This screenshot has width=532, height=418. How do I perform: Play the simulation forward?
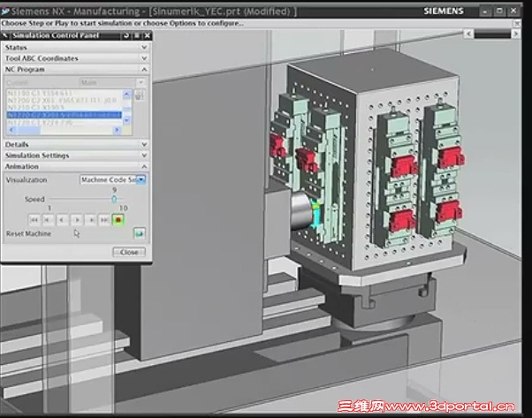point(76,220)
